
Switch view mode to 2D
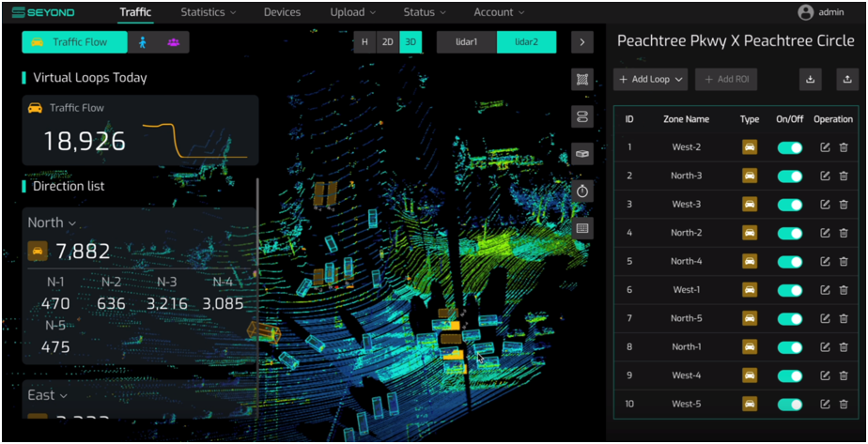click(387, 42)
